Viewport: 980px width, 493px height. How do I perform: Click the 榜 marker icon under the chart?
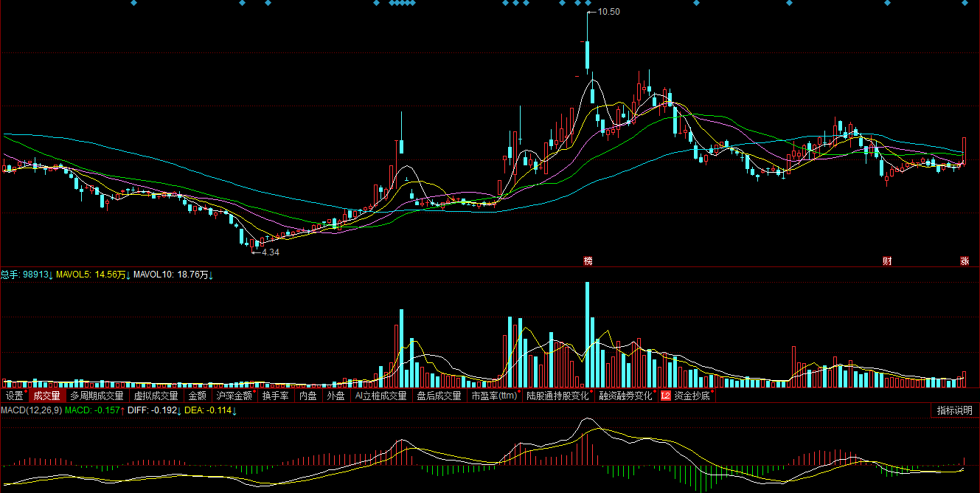point(588,261)
